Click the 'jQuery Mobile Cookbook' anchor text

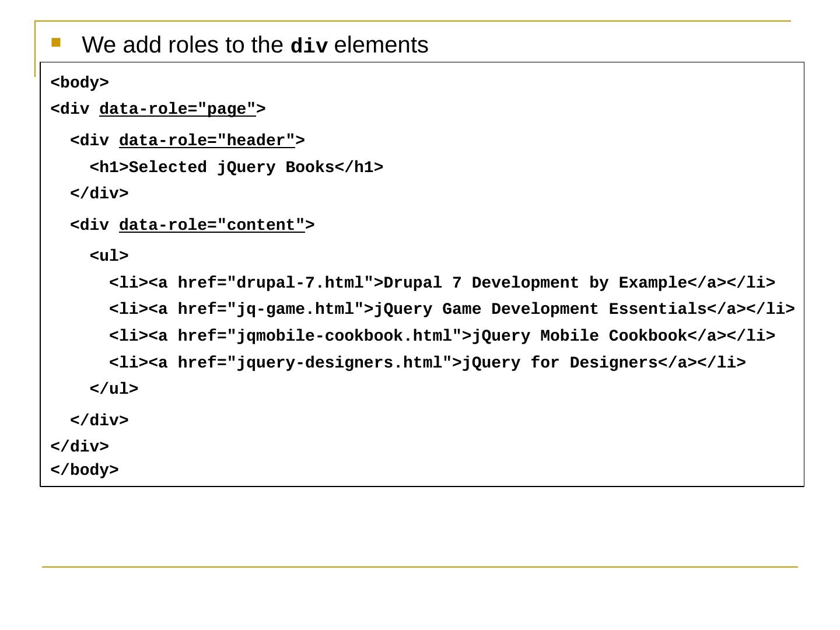[x=579, y=336]
